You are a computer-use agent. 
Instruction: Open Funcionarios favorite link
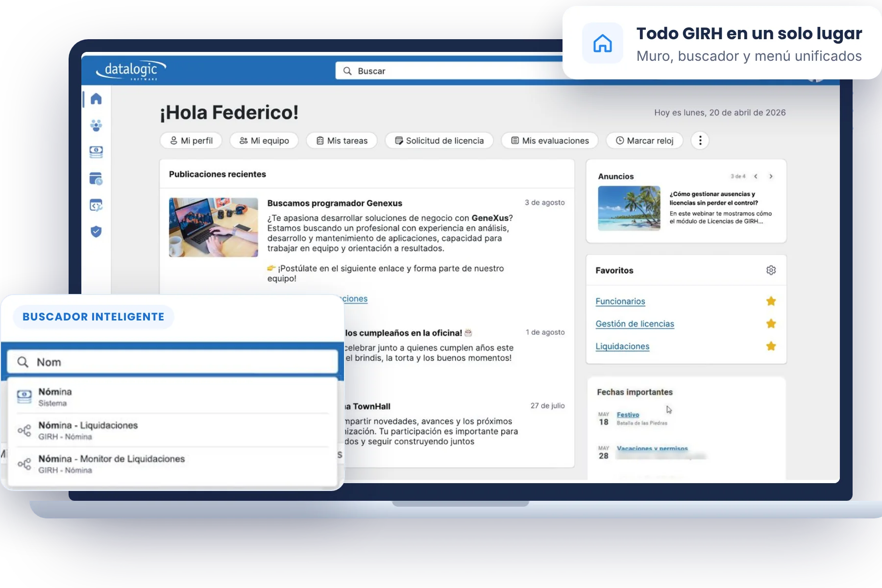point(620,301)
